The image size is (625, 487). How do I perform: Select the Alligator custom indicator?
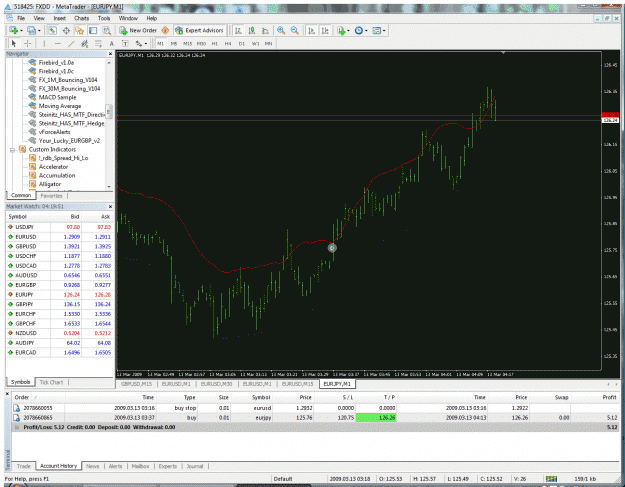tap(50, 184)
